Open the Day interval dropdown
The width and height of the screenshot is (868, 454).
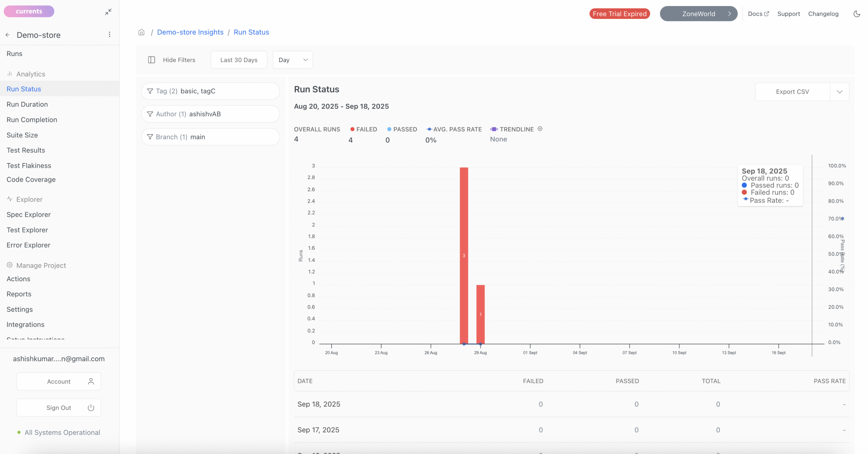(x=292, y=60)
